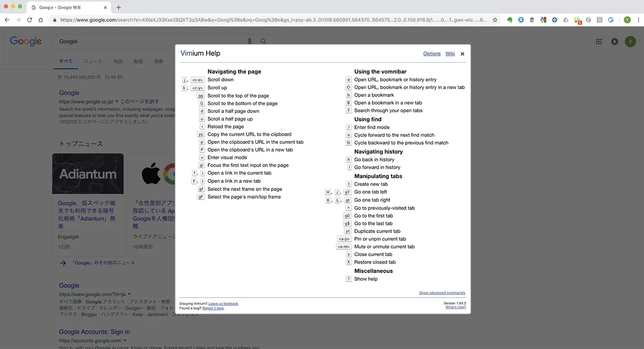Click 「Google」のその他のニュース link
The width and height of the screenshot is (644, 349).
pyautogui.click(x=103, y=263)
